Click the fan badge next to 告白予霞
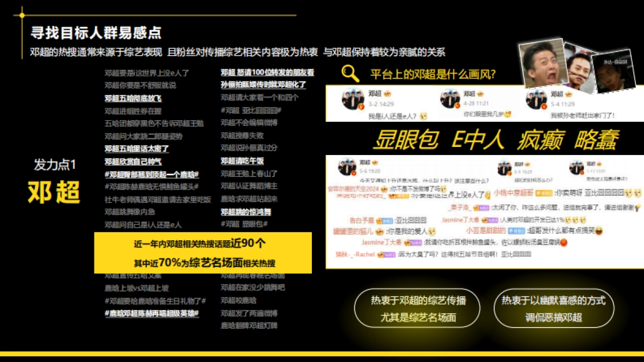Viewport: 644px width, 362px height. point(383,219)
